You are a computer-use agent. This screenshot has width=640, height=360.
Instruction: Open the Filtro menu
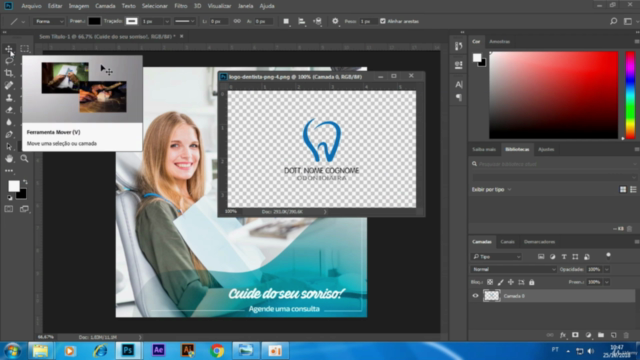[x=180, y=6]
